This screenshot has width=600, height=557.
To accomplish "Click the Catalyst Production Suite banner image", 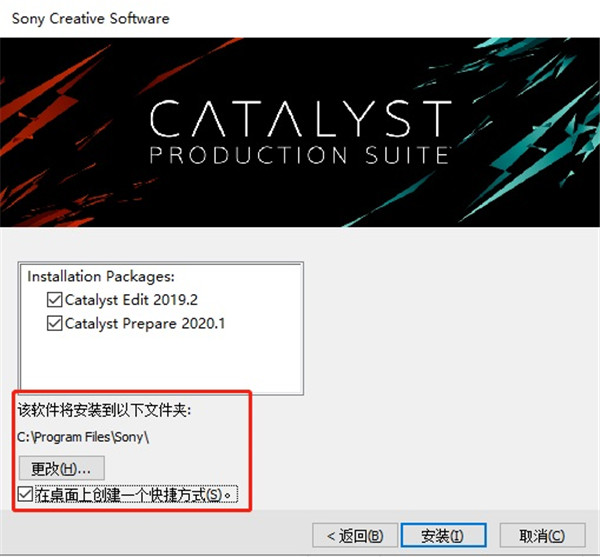I will pos(300,132).
